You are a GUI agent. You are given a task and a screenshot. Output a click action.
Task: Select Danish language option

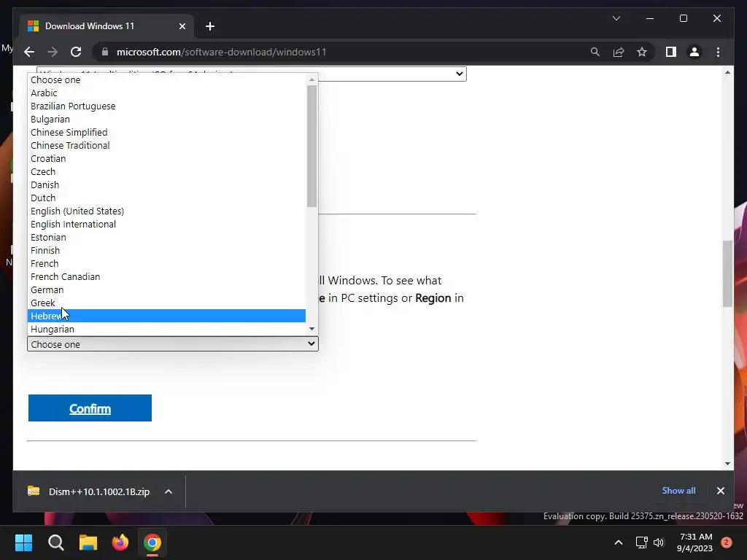(x=166, y=184)
